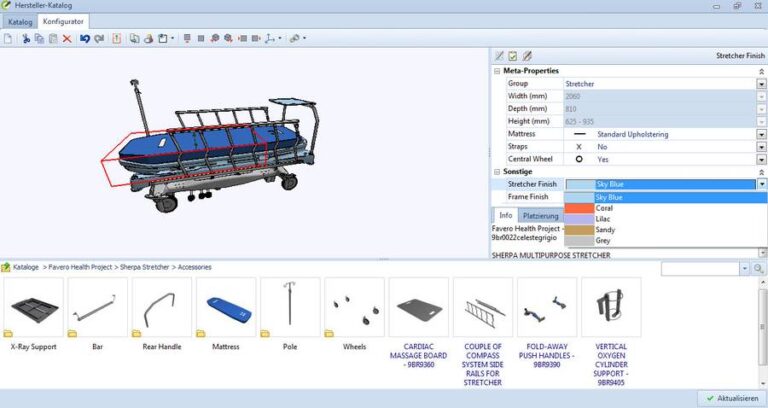This screenshot has width=768, height=408.
Task: Click the red Delete X icon
Action: point(67,38)
